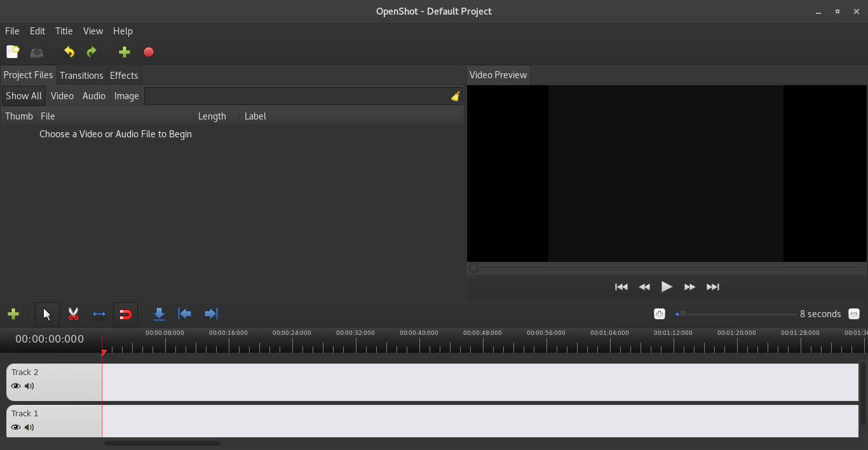Open the File menu
This screenshot has height=450, width=868.
point(12,31)
